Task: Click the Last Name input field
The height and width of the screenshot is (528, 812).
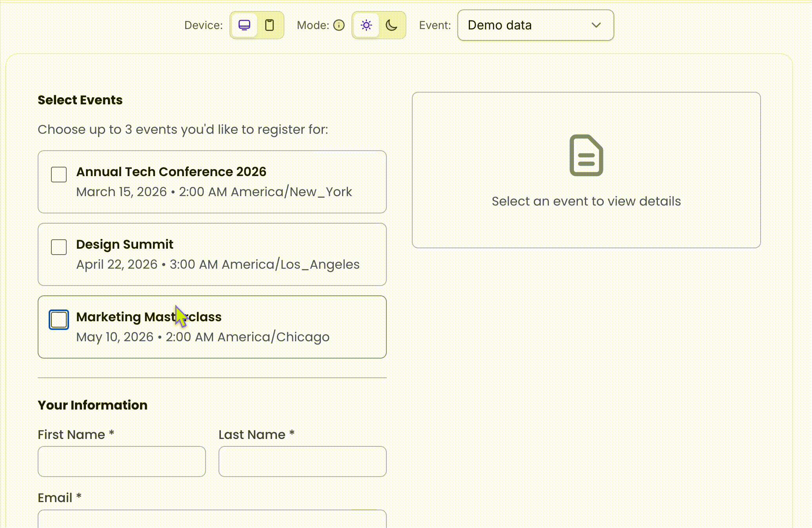Action: [302, 462]
